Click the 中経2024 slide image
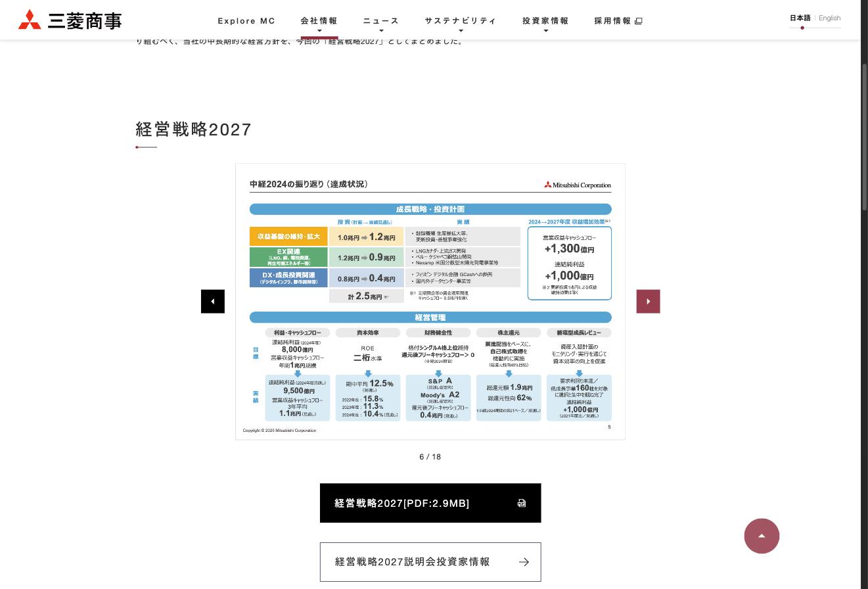The image size is (868, 589). (430, 302)
